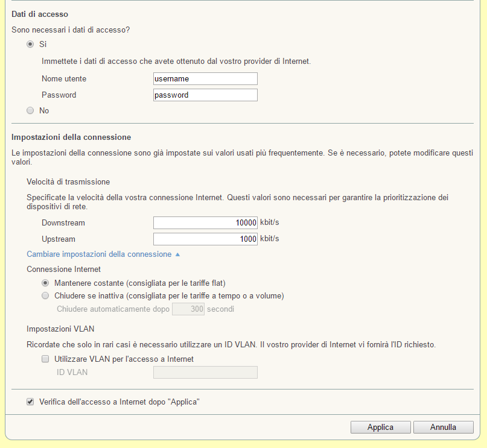Click the 'Impostazioni della connessione' heading
487x448 pixels.
pos(71,137)
